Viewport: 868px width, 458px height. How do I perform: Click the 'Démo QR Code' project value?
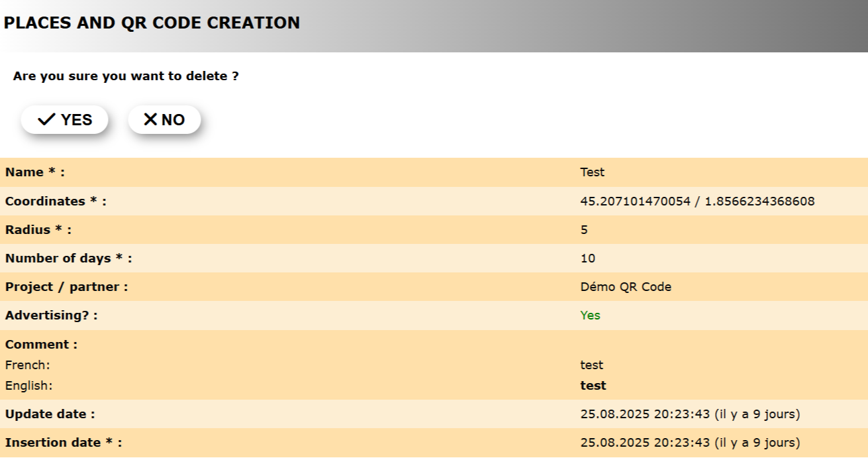coord(626,287)
